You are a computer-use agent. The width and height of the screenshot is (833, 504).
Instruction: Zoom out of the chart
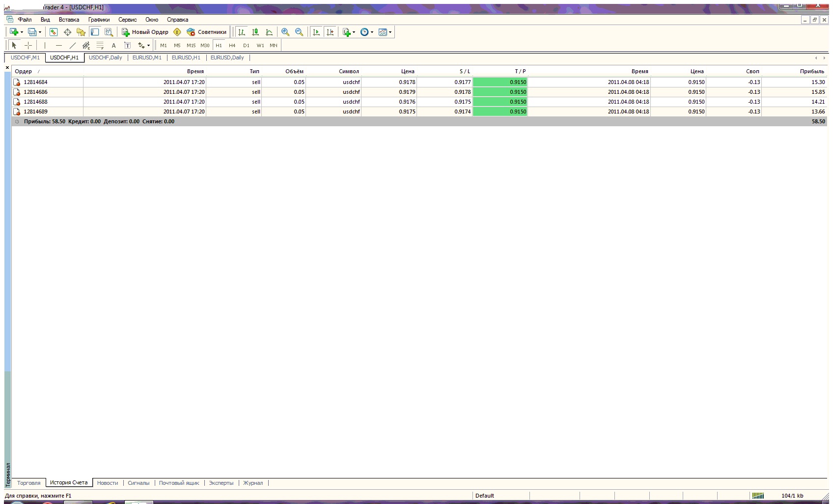click(x=299, y=32)
